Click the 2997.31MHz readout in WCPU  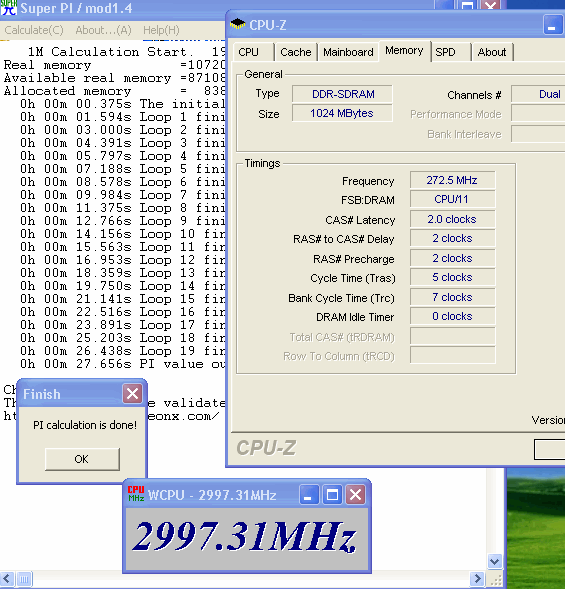(x=245, y=536)
